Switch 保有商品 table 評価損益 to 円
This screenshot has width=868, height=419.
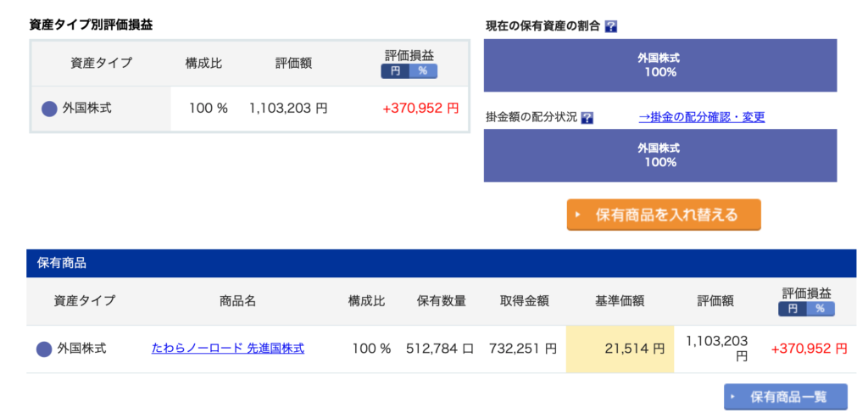[793, 310]
